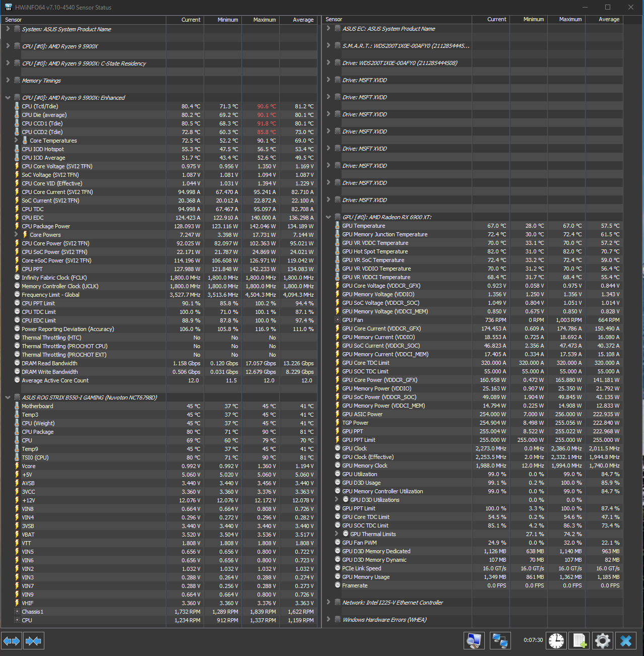Click the blue X close-sensors icon
This screenshot has width=644, height=656.
click(x=626, y=641)
